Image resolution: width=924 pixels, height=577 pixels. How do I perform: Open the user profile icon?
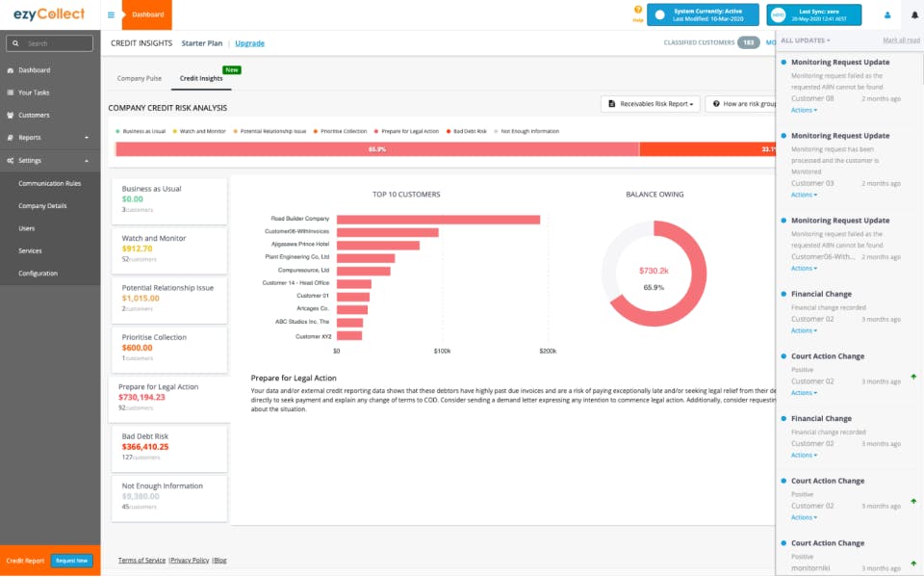[886, 15]
